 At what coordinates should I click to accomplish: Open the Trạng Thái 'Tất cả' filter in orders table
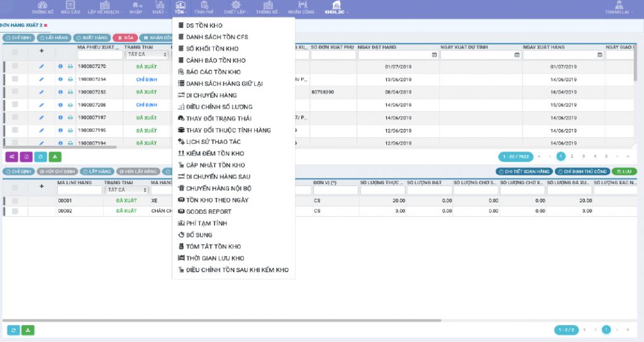click(148, 55)
